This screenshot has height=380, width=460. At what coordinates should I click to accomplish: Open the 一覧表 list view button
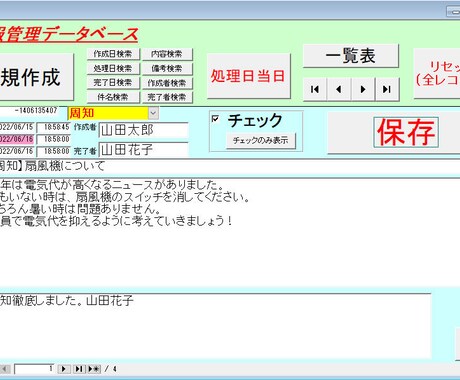pos(351,56)
